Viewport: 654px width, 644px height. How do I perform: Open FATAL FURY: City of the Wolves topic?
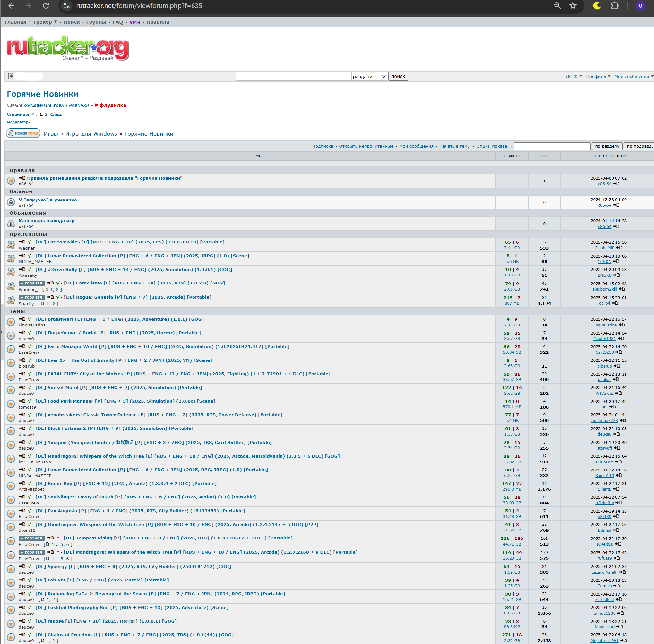[x=183, y=374]
